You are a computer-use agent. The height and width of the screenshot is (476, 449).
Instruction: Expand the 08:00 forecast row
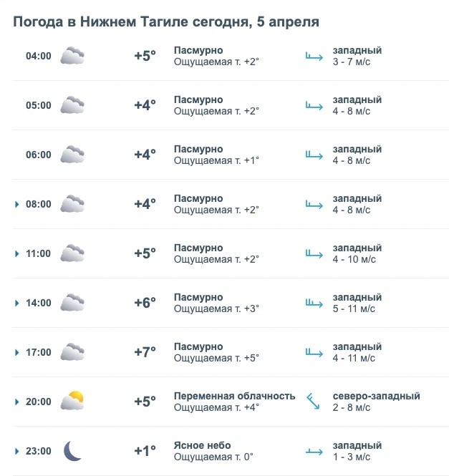click(x=16, y=205)
